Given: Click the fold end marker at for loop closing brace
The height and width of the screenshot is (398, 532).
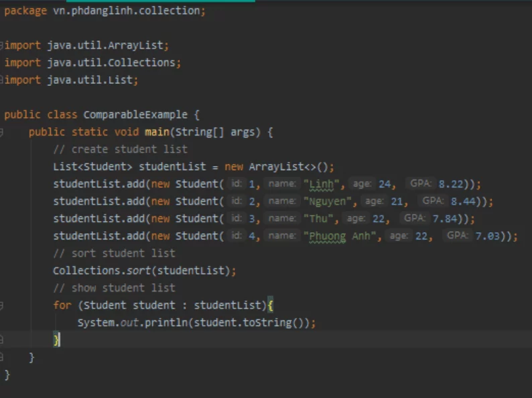Looking at the screenshot, I should [x=2, y=340].
